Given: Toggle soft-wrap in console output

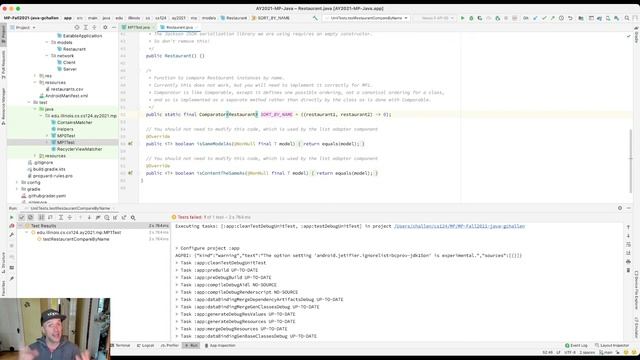Looking at the screenshot, I should pos(628,244).
